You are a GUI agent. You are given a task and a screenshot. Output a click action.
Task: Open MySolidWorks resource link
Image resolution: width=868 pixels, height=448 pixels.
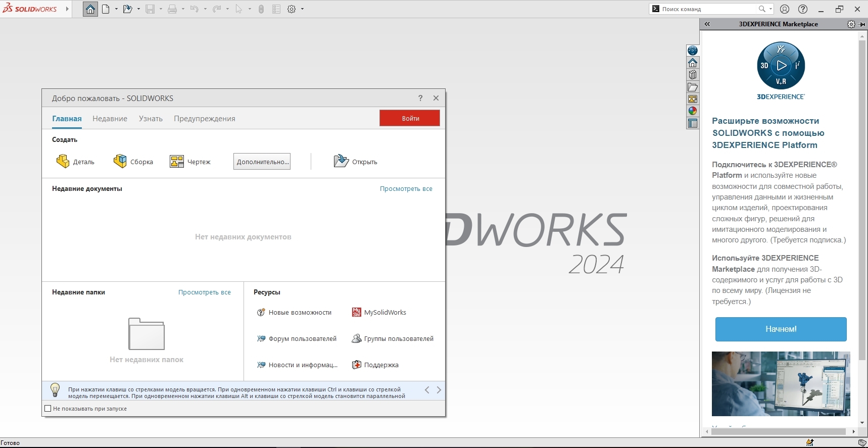[x=379, y=313]
